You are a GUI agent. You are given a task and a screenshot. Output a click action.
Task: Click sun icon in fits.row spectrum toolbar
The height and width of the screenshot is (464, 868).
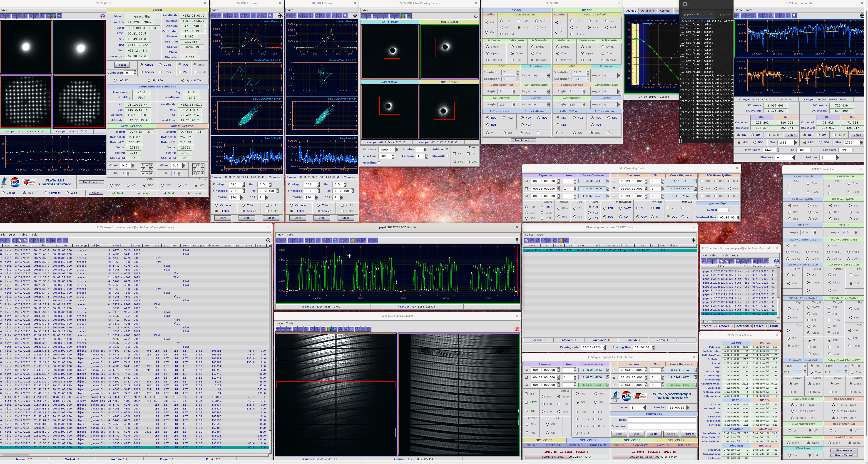[353, 240]
